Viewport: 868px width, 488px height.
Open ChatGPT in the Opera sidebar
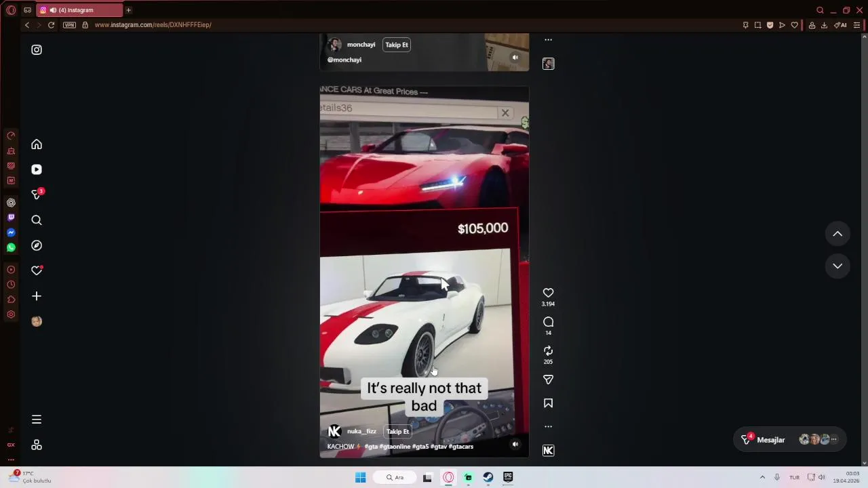click(x=11, y=203)
